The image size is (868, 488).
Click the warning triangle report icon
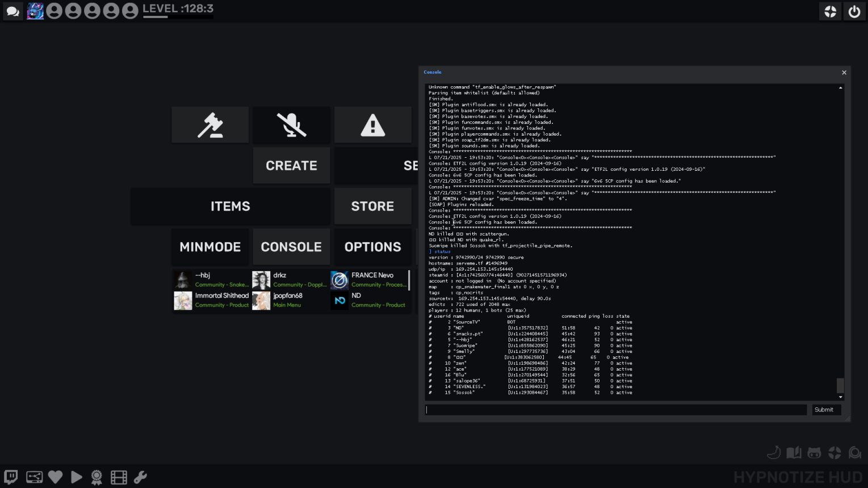point(372,125)
